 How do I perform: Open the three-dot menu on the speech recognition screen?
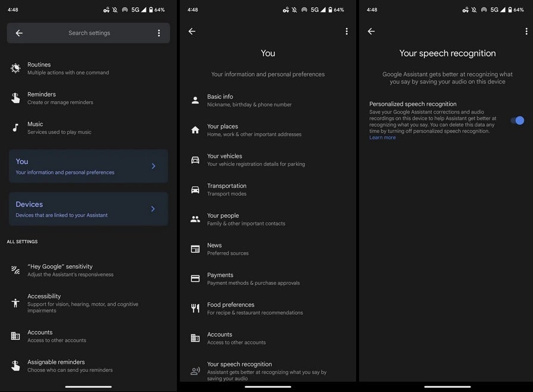pyautogui.click(x=526, y=31)
